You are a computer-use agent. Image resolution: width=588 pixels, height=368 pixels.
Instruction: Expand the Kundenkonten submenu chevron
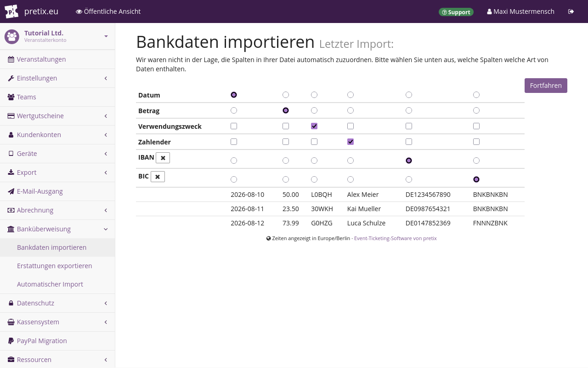click(x=106, y=135)
